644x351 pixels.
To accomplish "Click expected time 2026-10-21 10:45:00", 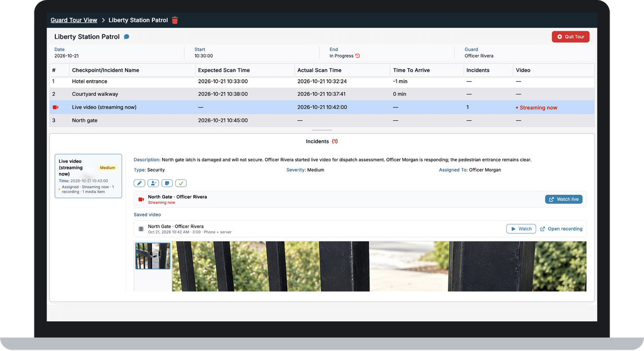I will point(223,120).
